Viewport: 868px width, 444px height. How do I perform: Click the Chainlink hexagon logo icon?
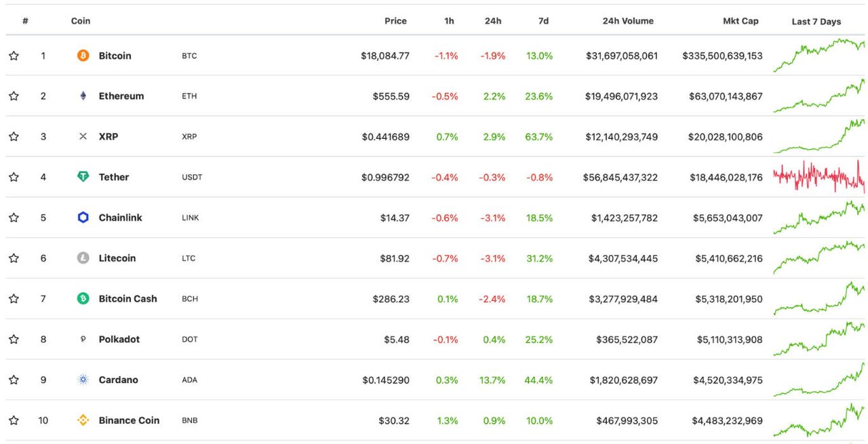pos(83,218)
